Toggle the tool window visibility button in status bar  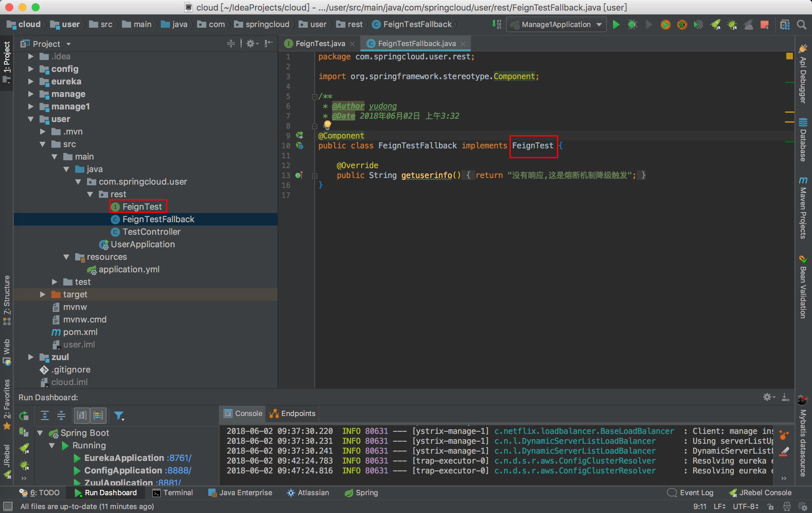tap(8, 506)
